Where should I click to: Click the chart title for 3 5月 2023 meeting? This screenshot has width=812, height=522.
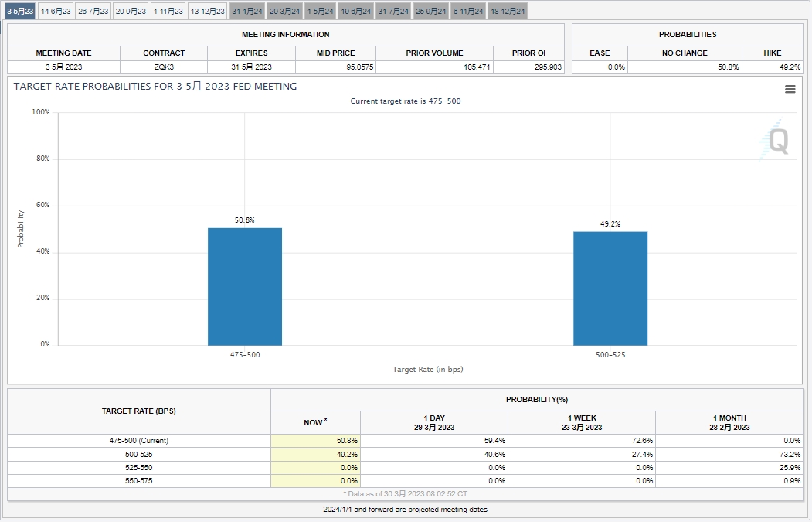[155, 87]
